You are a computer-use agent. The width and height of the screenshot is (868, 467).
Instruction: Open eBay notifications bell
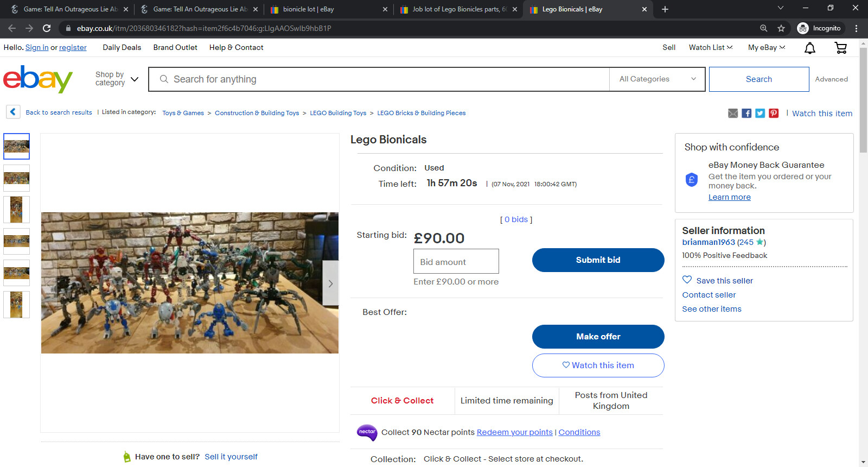(810, 48)
